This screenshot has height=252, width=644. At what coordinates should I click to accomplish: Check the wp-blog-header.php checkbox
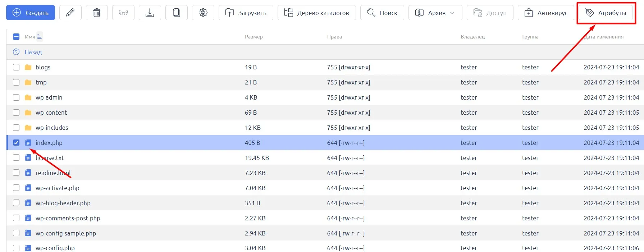[x=16, y=203]
